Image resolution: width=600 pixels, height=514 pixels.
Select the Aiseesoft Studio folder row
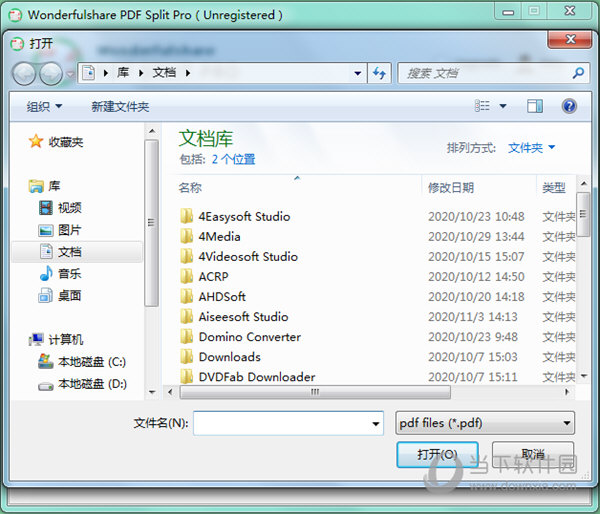(x=377, y=317)
